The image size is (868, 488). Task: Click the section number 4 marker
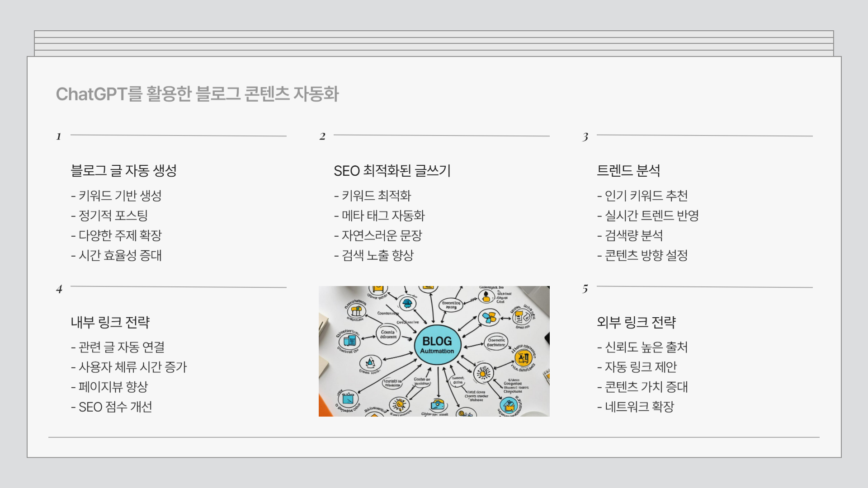pyautogui.click(x=59, y=289)
